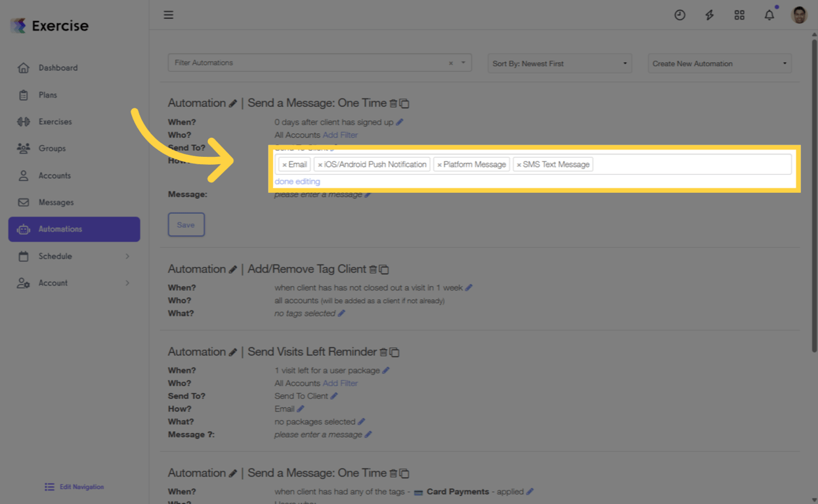
Task: Remove the Platform Message tag
Action: tap(439, 165)
